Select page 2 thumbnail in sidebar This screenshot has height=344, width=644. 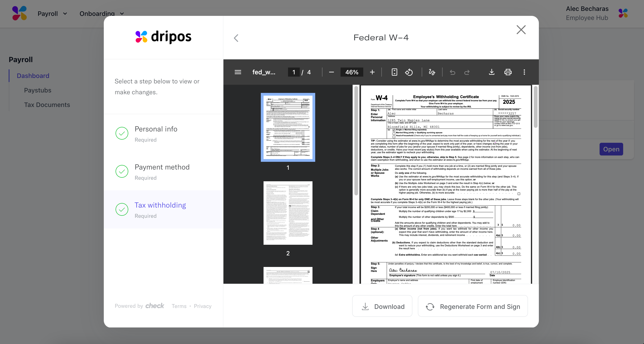click(x=288, y=213)
